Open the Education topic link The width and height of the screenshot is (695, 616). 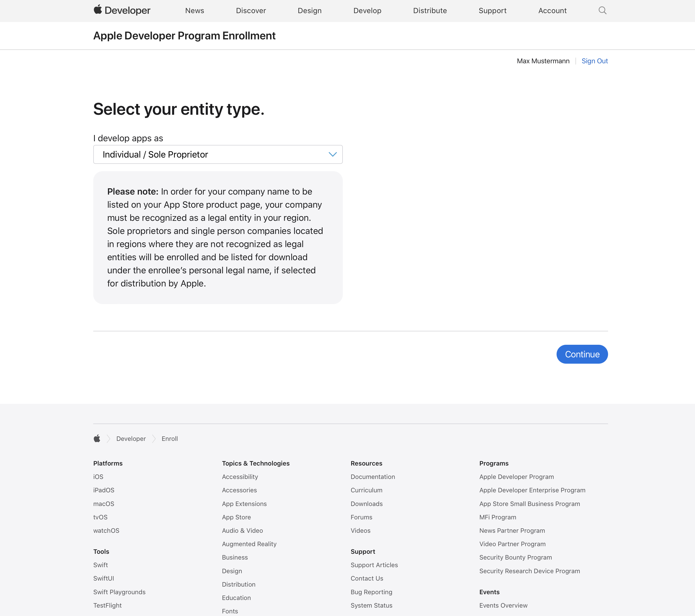click(236, 598)
